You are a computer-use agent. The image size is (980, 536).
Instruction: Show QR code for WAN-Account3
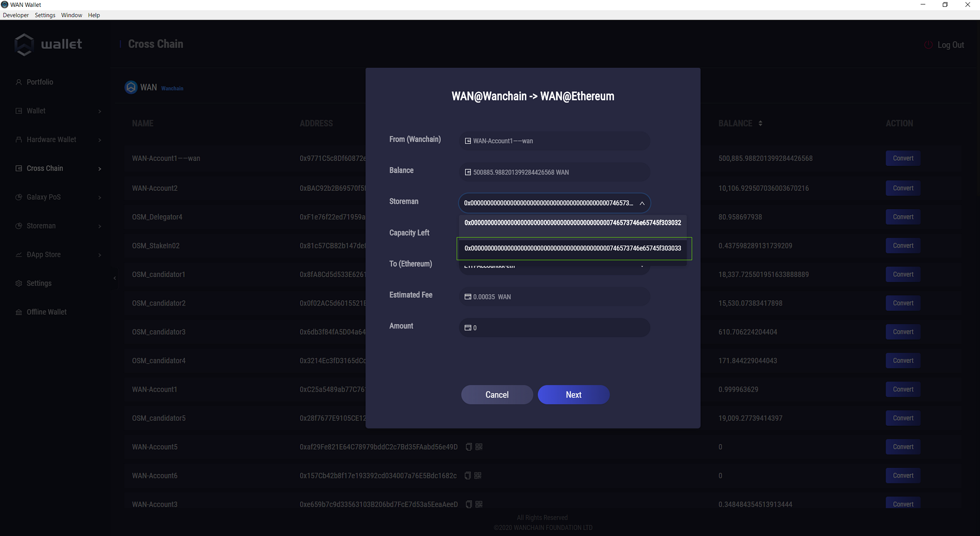[x=479, y=504]
